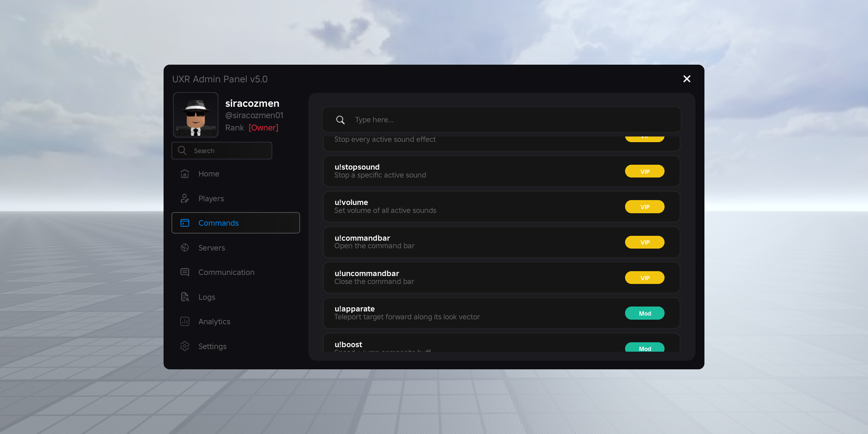Click the command search magnifier icon
This screenshot has width=868, height=434.
tap(340, 119)
